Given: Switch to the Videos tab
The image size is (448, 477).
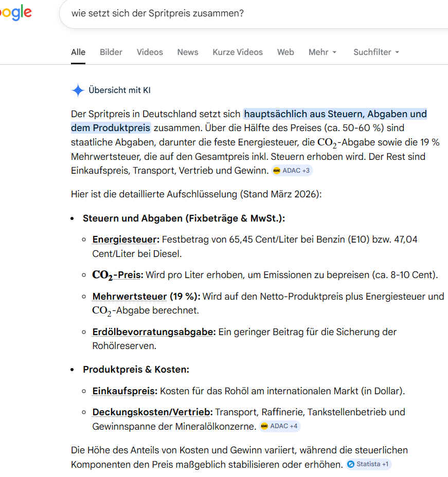Looking at the screenshot, I should click(150, 52).
